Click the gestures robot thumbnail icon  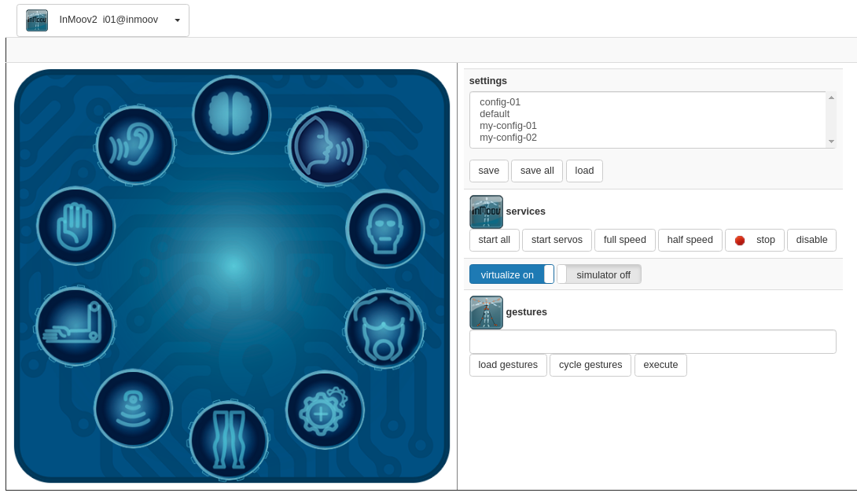coord(486,312)
